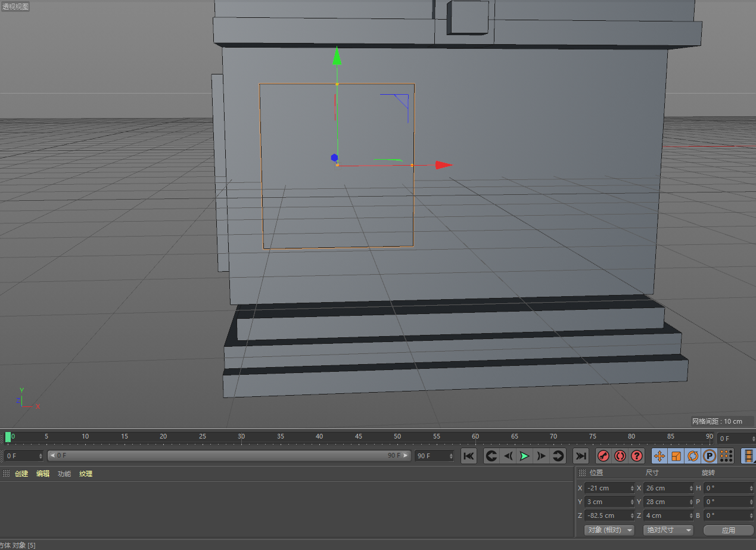This screenshot has height=550, width=756.
Task: Click the preview end 90 F field
Action: [434, 456]
